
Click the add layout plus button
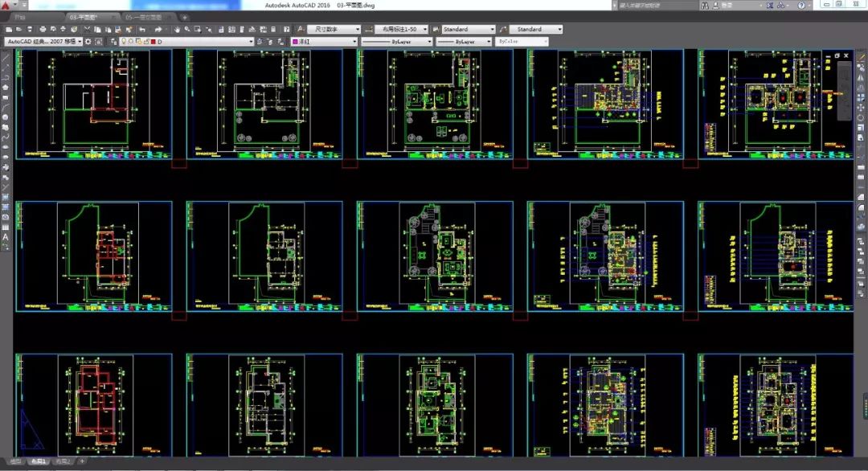(81, 462)
